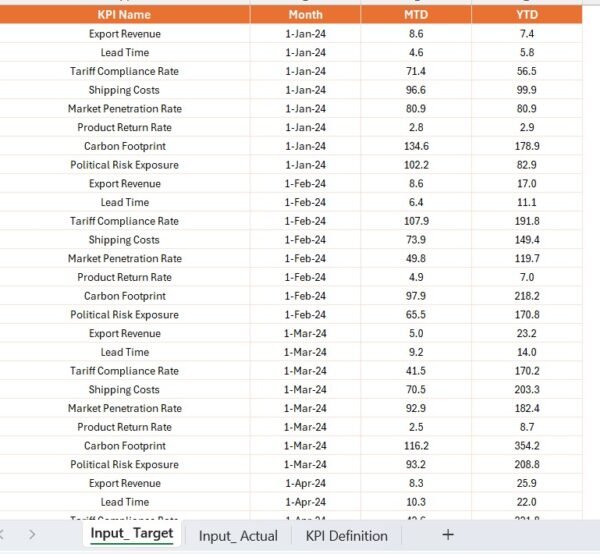Click MTD value 71.4

pyautogui.click(x=416, y=71)
